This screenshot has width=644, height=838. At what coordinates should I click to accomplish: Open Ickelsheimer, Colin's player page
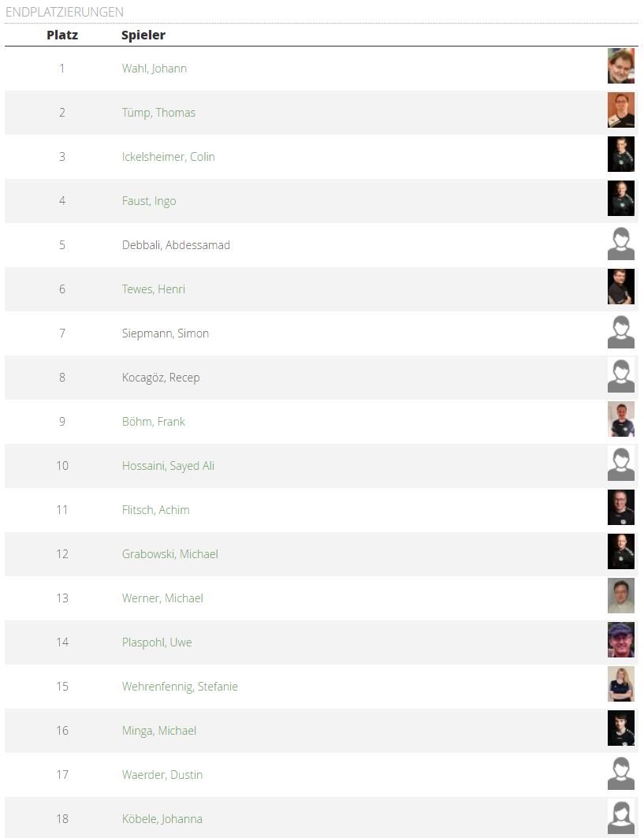coord(168,157)
